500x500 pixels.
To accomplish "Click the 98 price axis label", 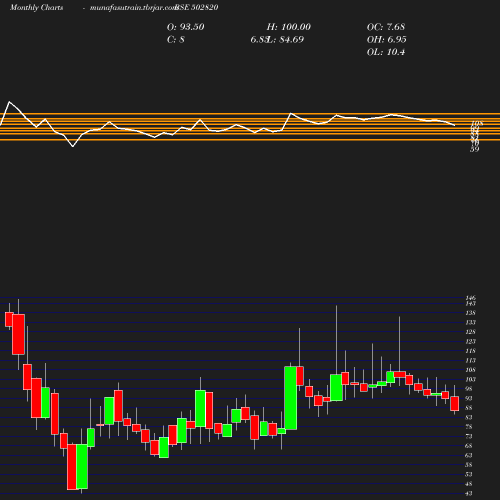I will (x=469, y=389).
